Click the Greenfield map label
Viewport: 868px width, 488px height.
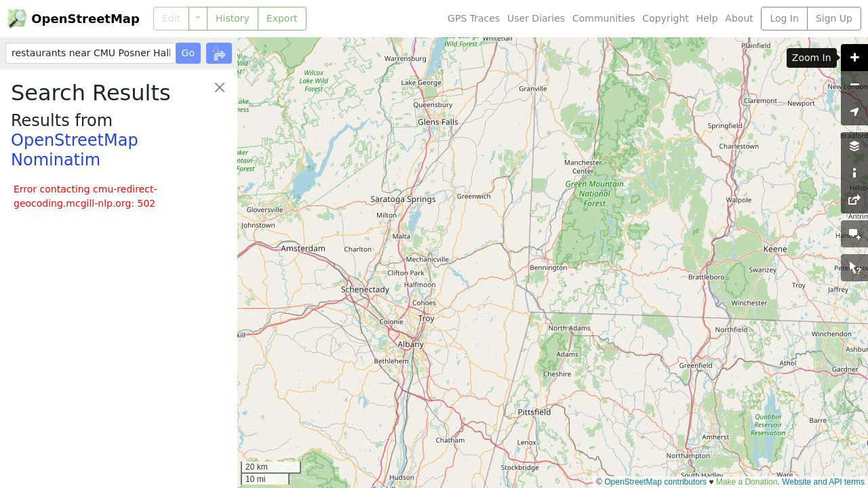point(696,365)
